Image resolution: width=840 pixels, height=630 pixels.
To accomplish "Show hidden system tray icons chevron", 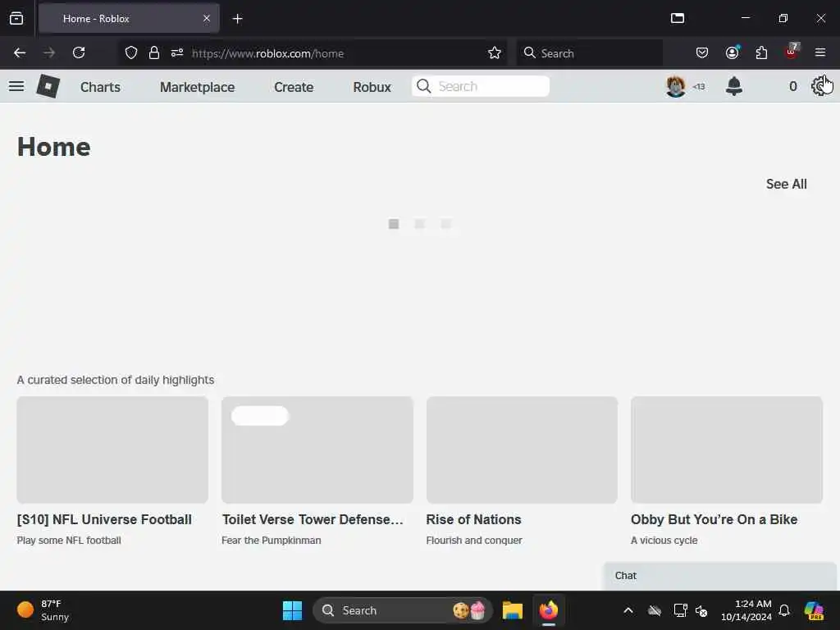I will (628, 610).
